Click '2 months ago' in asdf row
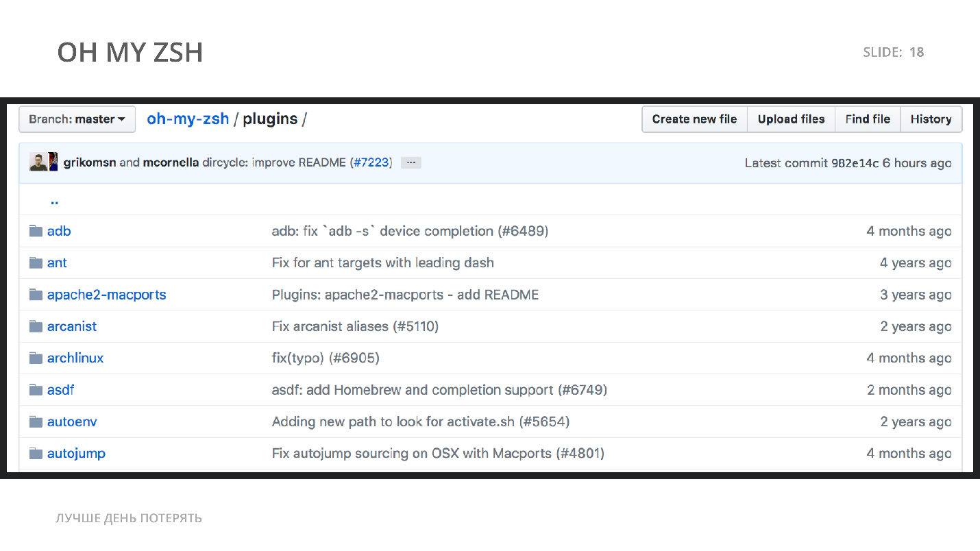 pos(909,390)
